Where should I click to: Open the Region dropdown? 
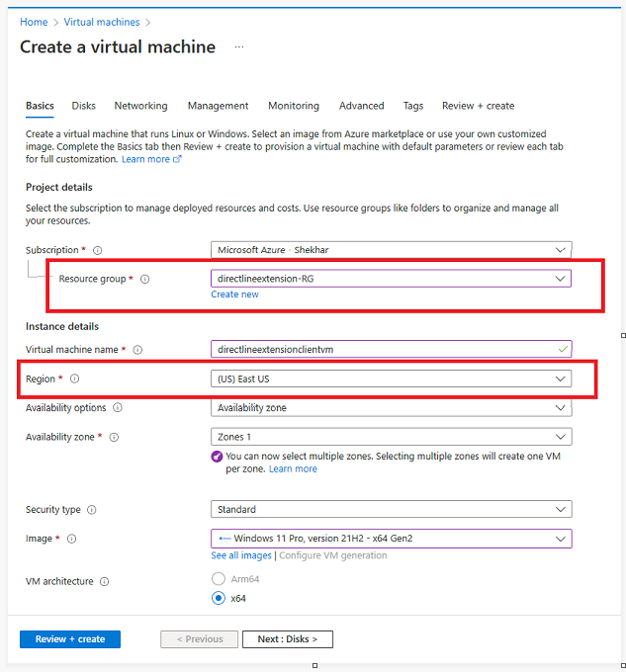(391, 378)
